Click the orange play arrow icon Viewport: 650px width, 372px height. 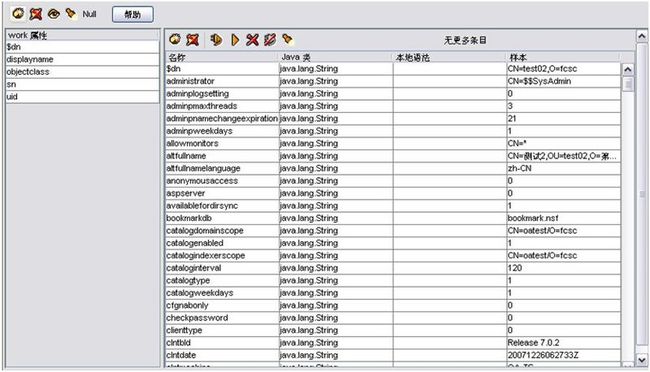tap(235, 40)
